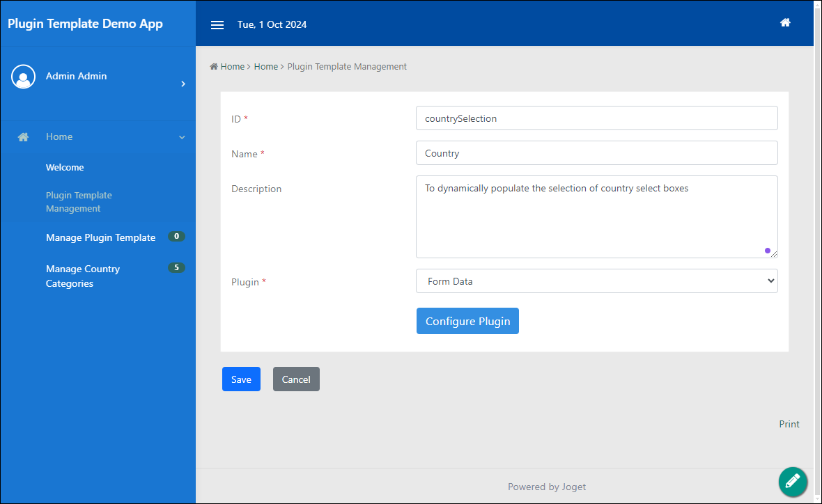
Task: Click the breadcrumb home icon
Action: point(214,67)
